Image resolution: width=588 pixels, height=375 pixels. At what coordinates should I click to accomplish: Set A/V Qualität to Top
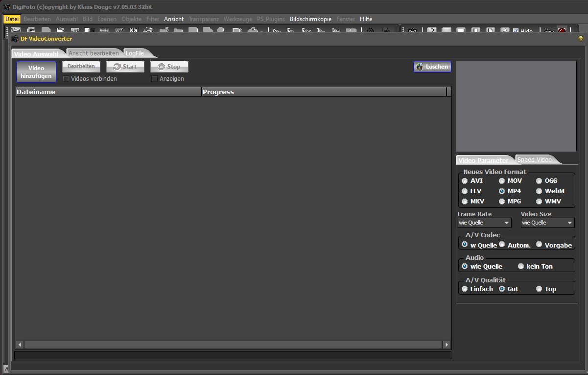(x=540, y=289)
